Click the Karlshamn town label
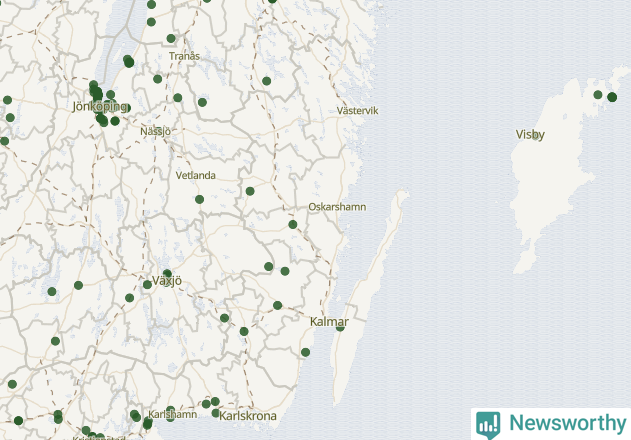The width and height of the screenshot is (631, 440). (x=173, y=414)
